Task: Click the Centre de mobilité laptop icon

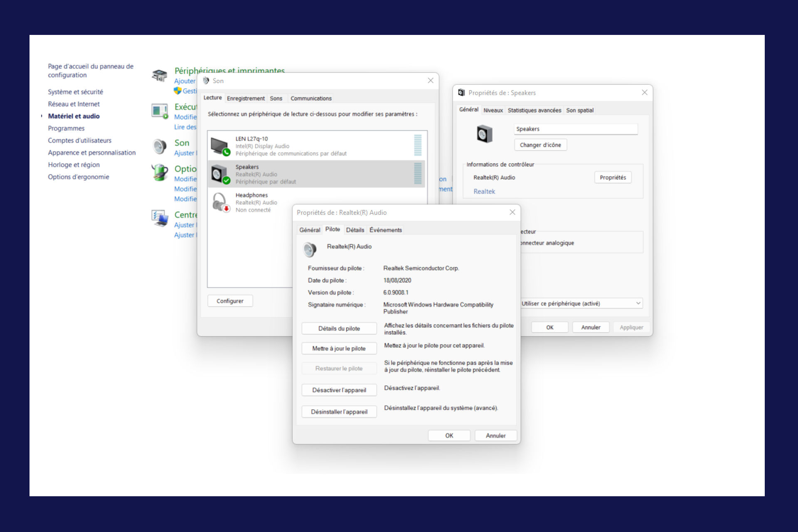Action: pos(160,218)
